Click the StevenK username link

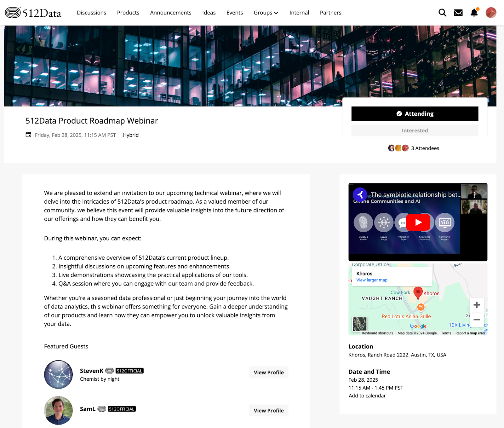[x=92, y=371]
